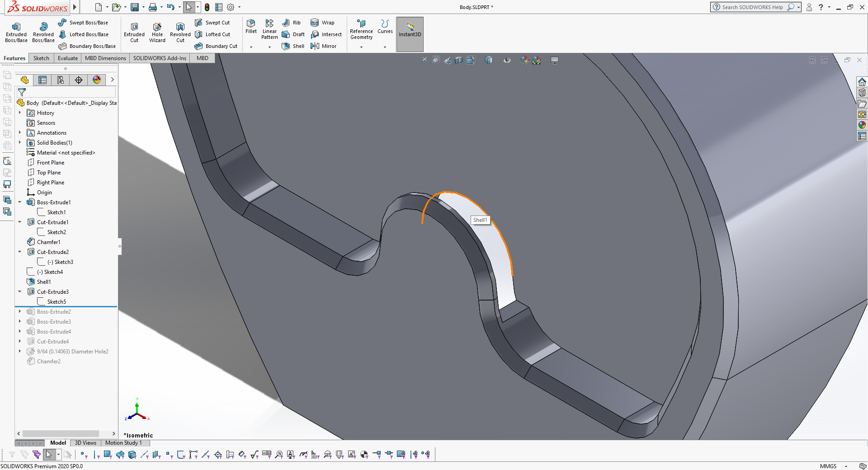Open the ConfigurationManager tab icon
This screenshot has width=868, height=470.
(61, 80)
